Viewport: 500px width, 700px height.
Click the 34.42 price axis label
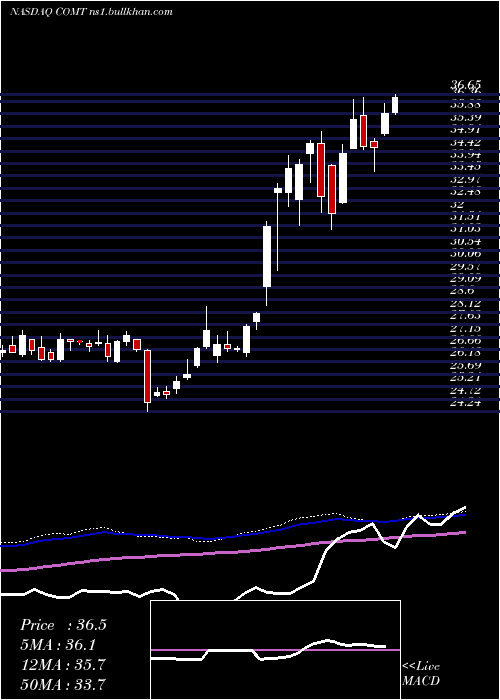click(x=465, y=142)
